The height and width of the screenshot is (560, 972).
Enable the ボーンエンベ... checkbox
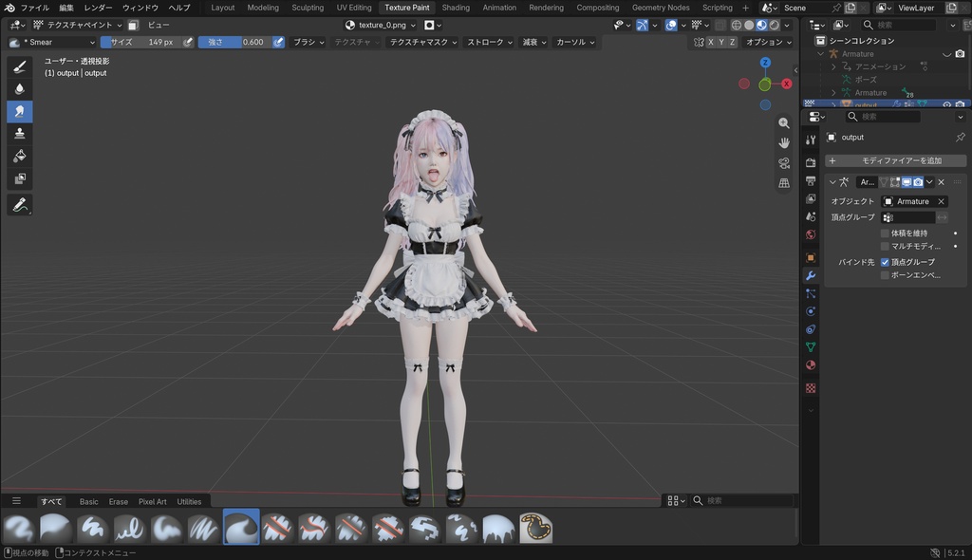[885, 275]
